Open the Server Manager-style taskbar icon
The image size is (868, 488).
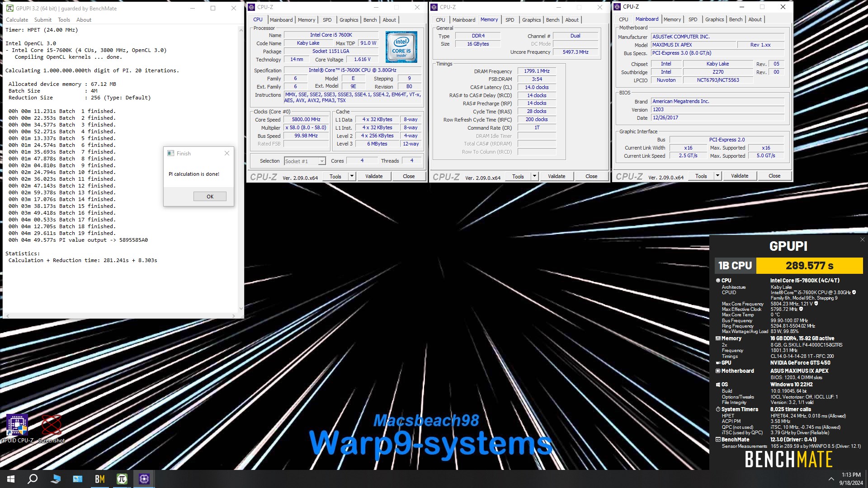[78, 479]
